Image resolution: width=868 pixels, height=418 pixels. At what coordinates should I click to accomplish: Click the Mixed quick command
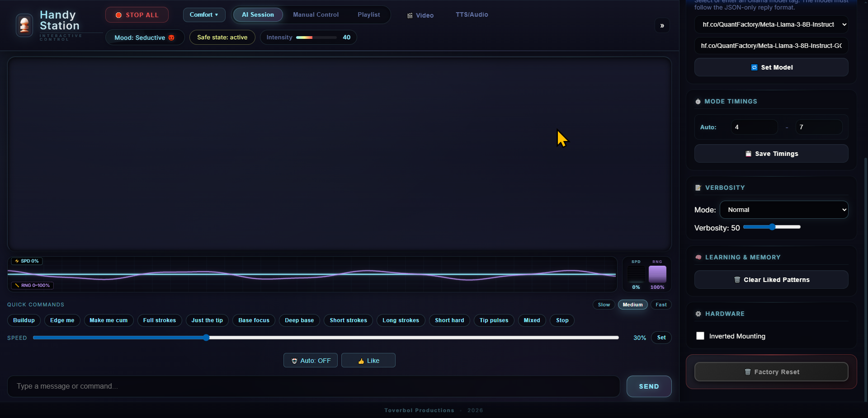(532, 320)
